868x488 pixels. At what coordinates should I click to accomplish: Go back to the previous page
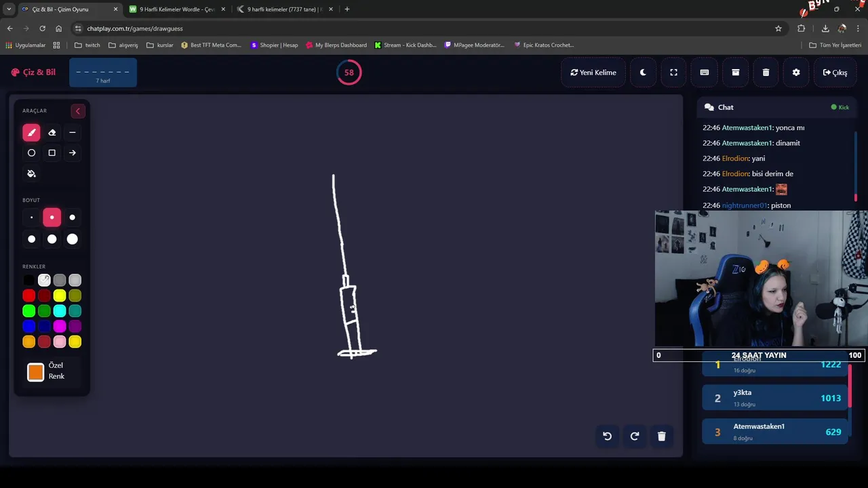[x=9, y=28]
